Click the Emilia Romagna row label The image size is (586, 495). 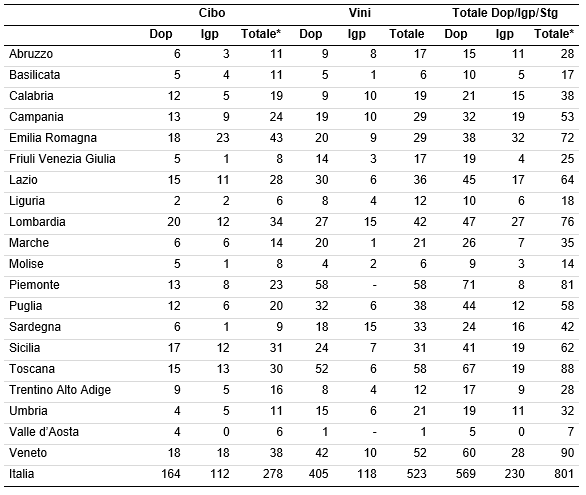click(53, 138)
